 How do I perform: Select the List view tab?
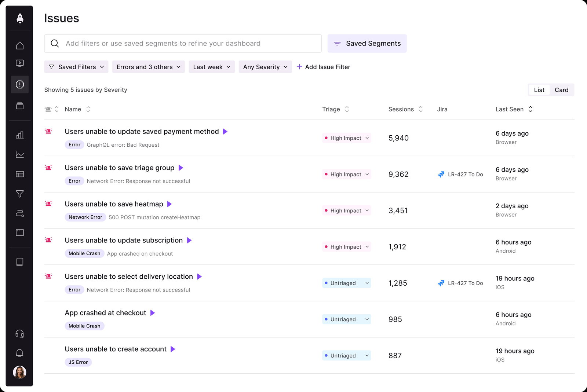pyautogui.click(x=539, y=89)
